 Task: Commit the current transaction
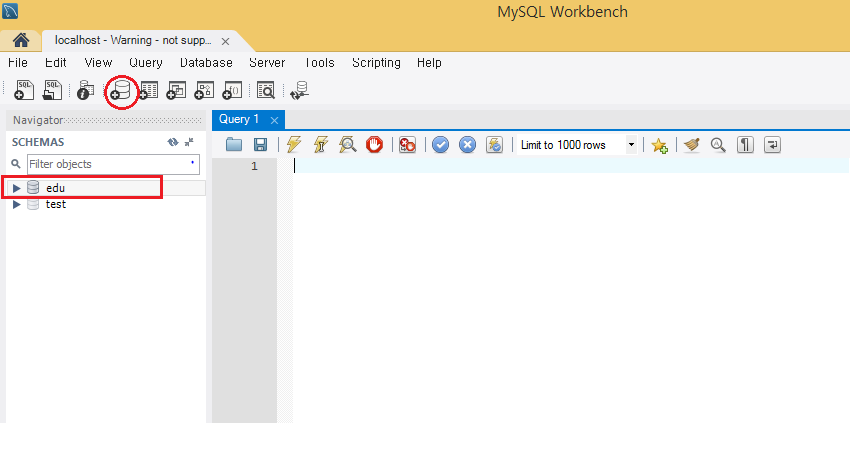tap(440, 145)
